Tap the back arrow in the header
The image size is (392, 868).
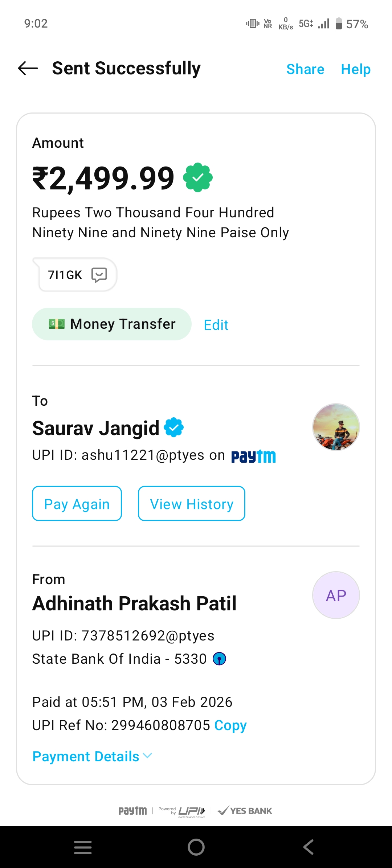click(x=28, y=68)
